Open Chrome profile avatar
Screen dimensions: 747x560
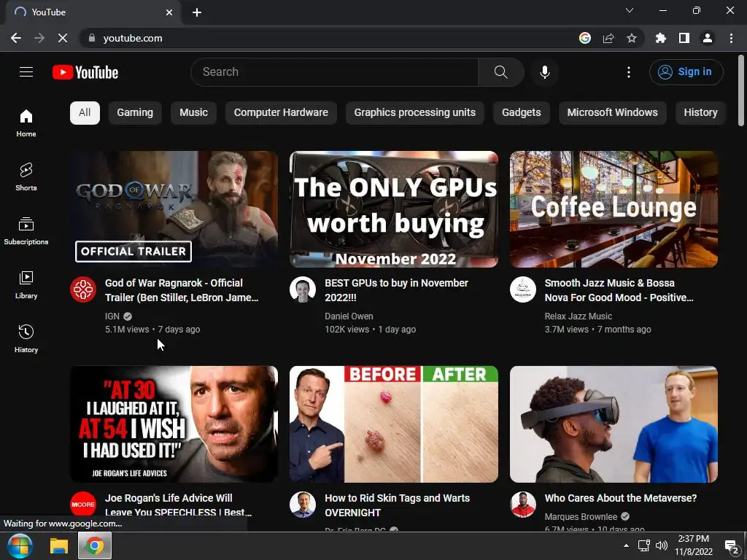708,38
